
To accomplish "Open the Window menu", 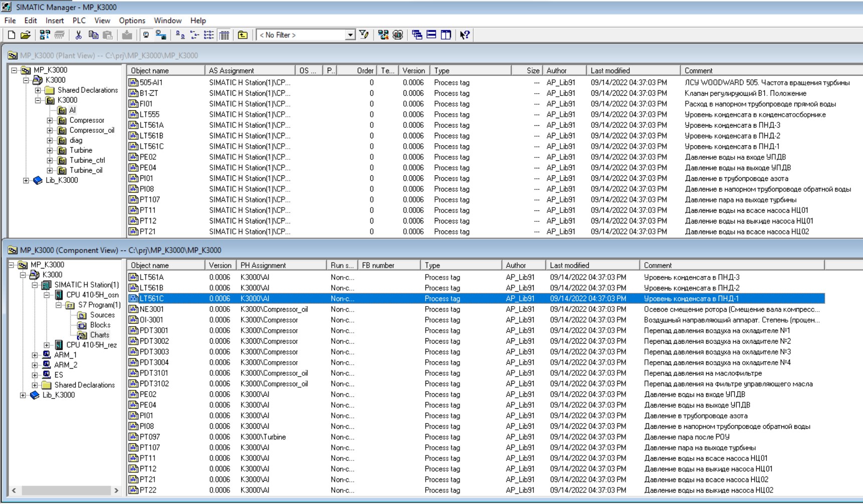I will (168, 21).
